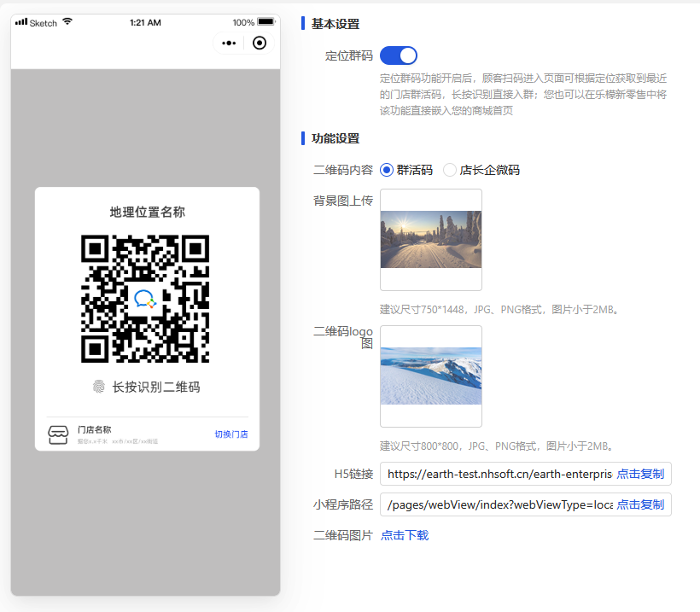Click the 二维码内容 label
The image size is (700, 612).
click(343, 170)
